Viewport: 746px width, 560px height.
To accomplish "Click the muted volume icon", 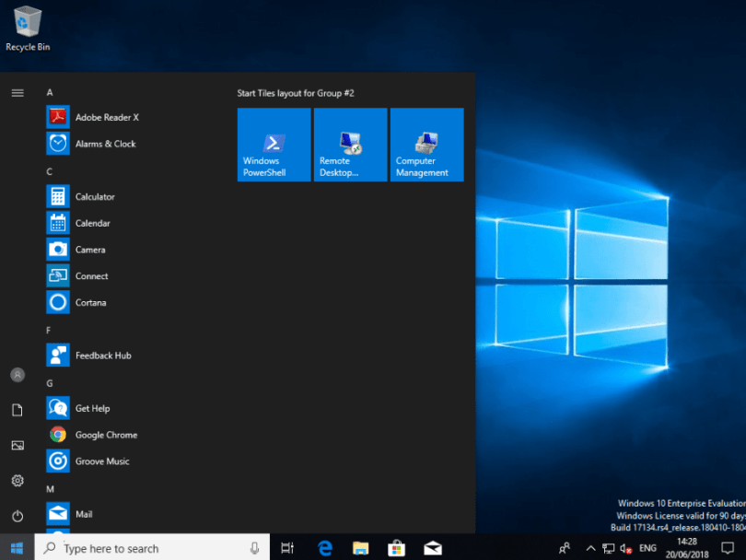I will click(x=625, y=548).
